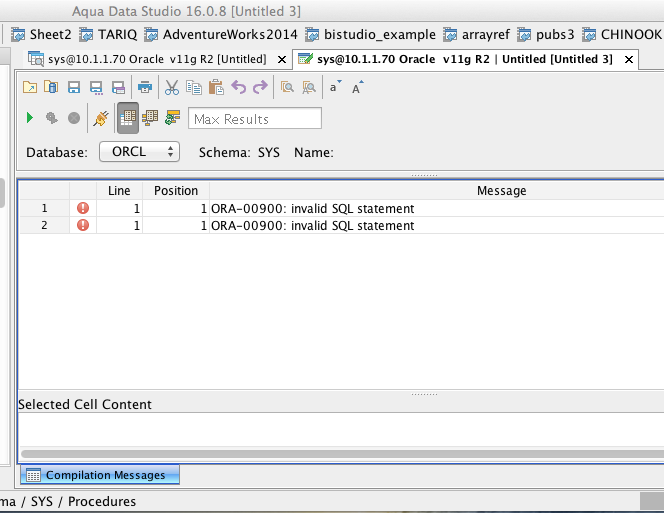Switch to the sys@10.1.1.70 [Untitled] tab
The image size is (664, 513).
click(157, 59)
